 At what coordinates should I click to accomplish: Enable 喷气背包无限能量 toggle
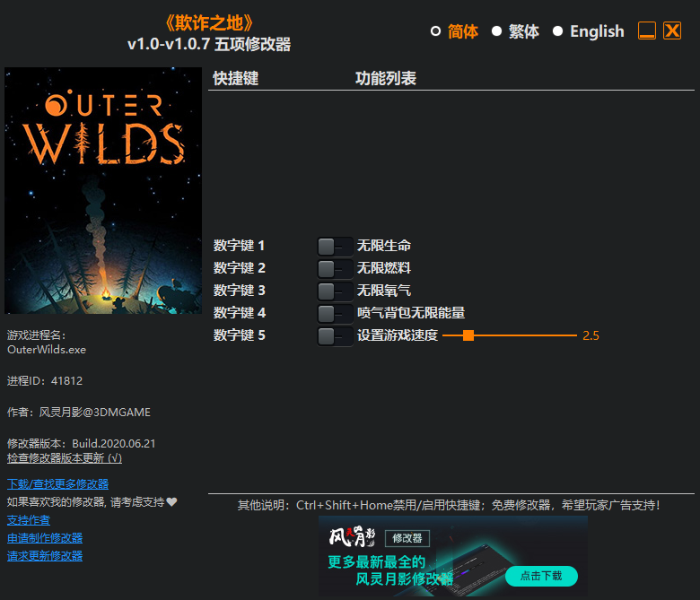pos(335,313)
